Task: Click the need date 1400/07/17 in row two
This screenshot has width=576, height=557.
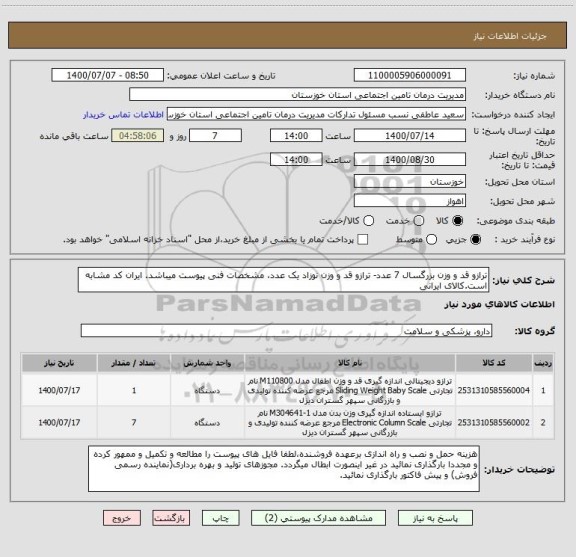Action: (59, 423)
